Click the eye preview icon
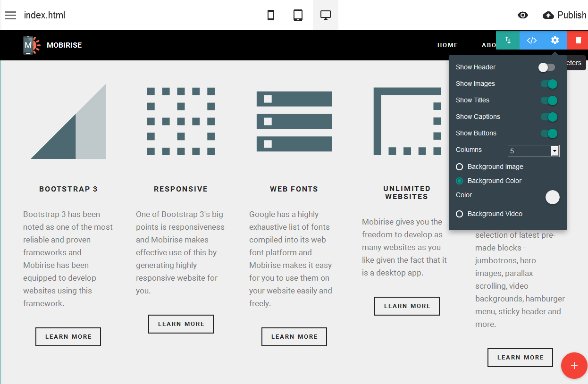The image size is (588, 384). click(523, 15)
